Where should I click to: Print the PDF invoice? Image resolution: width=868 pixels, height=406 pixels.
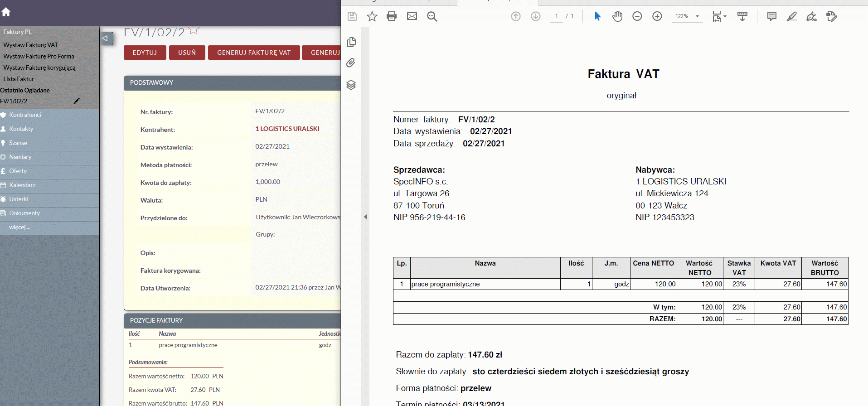pos(392,16)
